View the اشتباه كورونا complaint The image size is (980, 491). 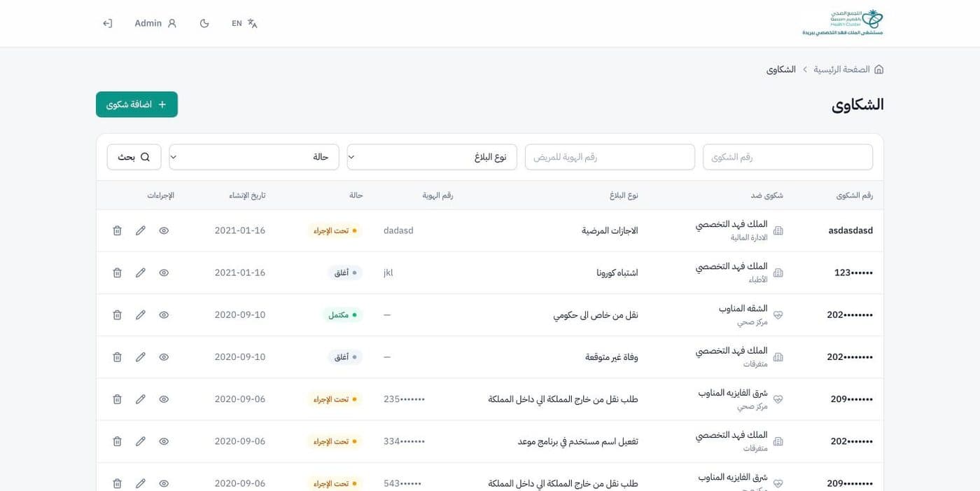164,272
